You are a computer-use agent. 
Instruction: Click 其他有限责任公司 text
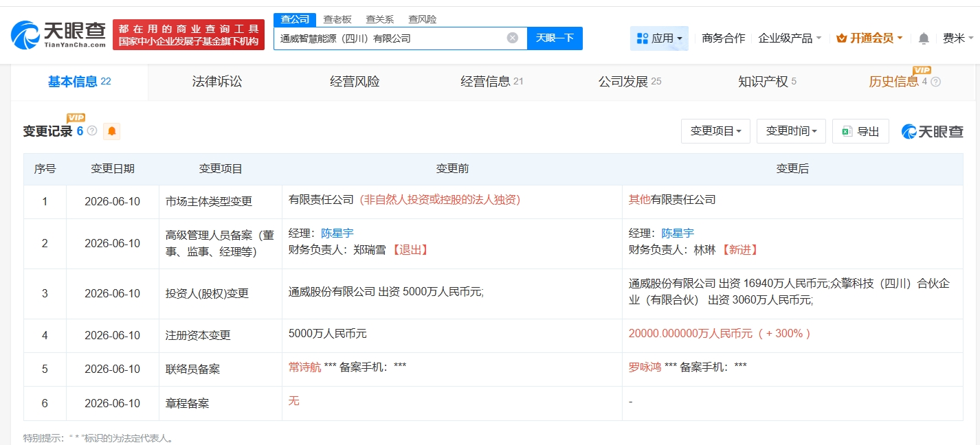[672, 200]
